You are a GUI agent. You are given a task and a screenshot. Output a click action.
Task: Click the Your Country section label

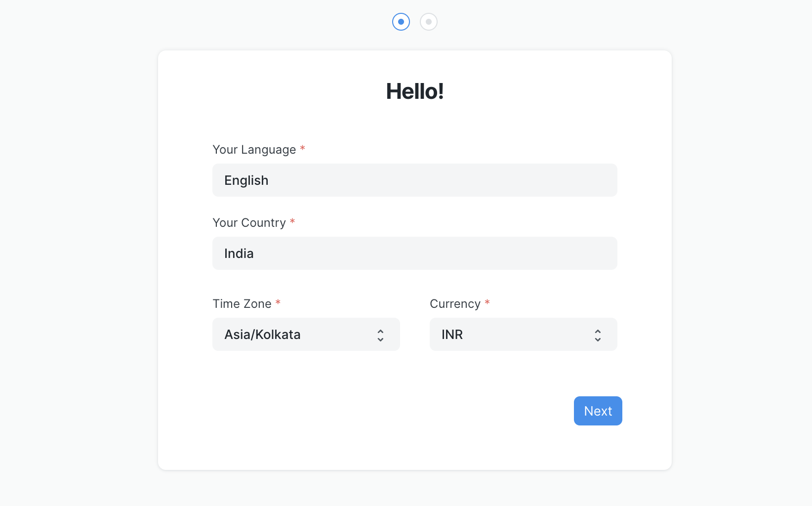point(249,222)
